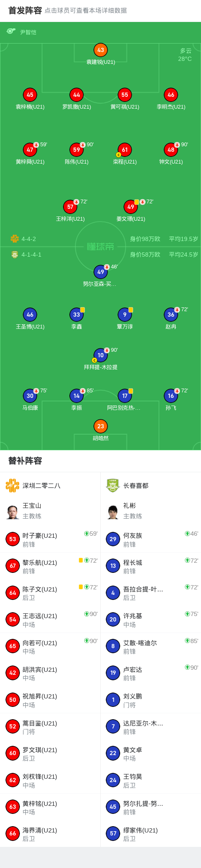This screenshot has width=201, height=868.
Task: Open player number 61 栾程 captain details
Action: 125,150
